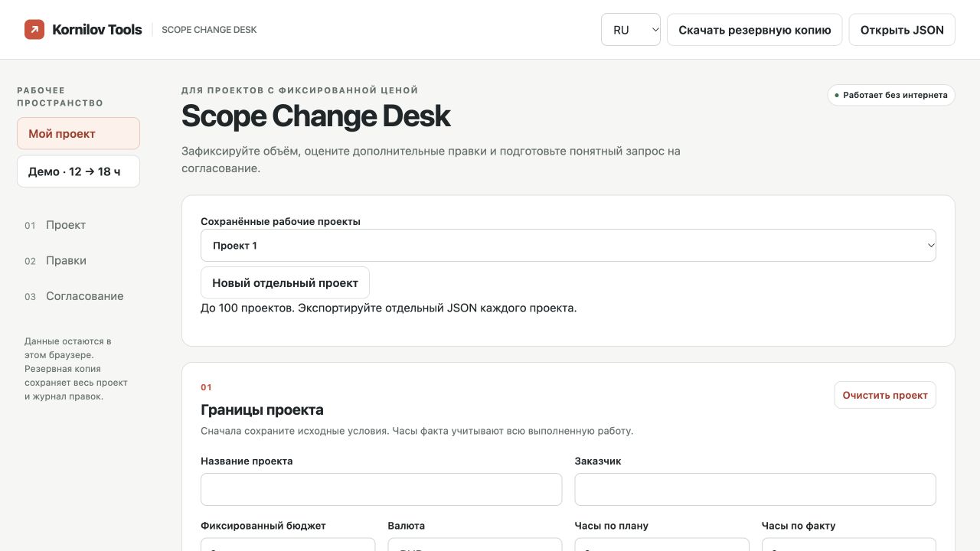The image size is (980, 551).
Task: Click the text До 100 проектов hint
Action: tap(388, 308)
